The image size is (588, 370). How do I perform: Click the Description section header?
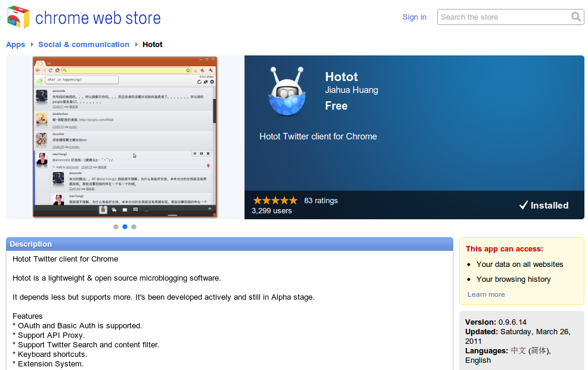[230, 244]
